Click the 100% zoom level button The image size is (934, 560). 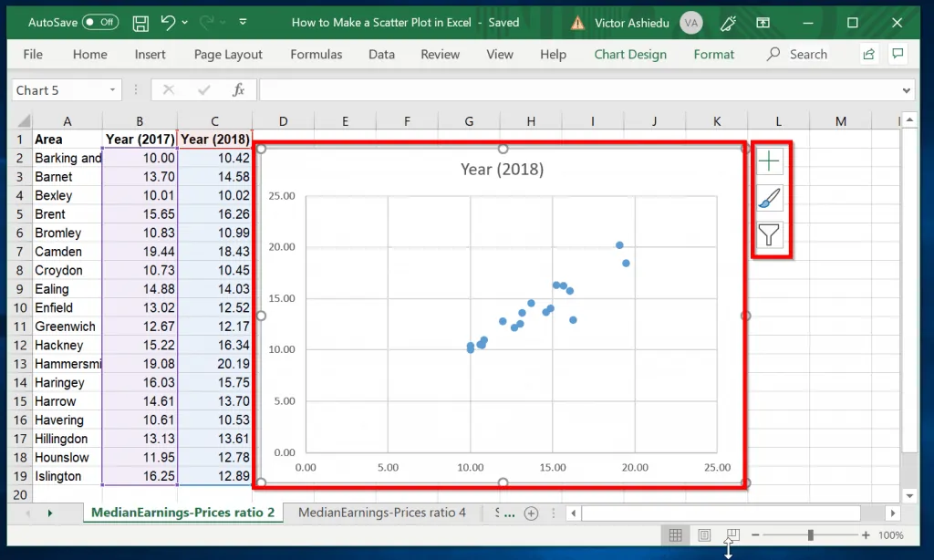(891, 535)
